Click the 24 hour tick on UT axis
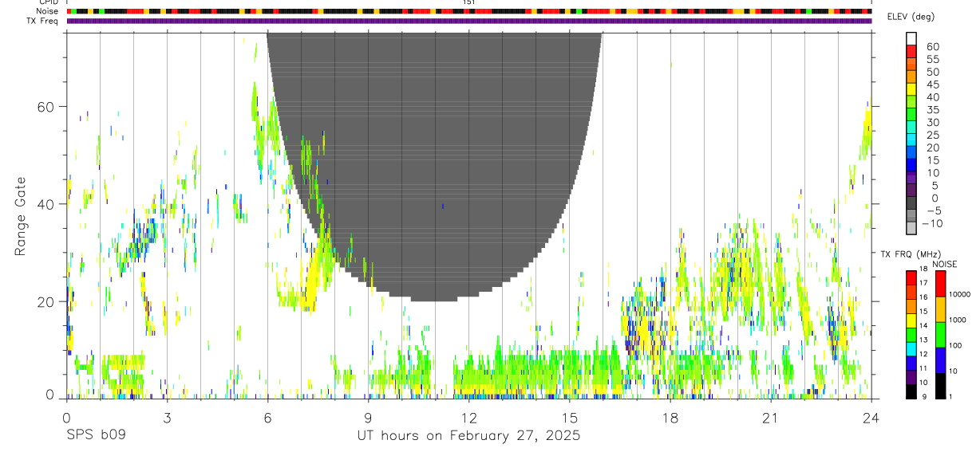980x452 pixels. coord(871,418)
